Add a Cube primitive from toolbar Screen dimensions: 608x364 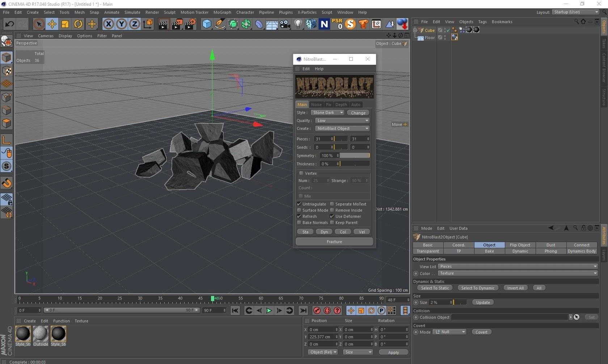(x=207, y=24)
